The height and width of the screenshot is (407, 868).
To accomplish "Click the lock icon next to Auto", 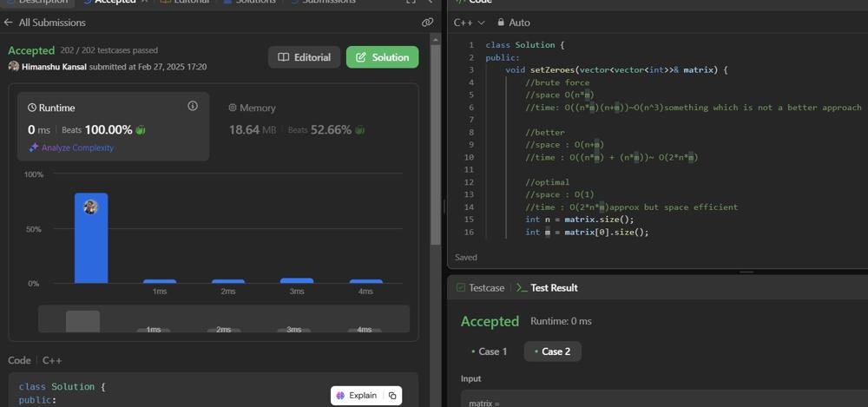I will (501, 23).
